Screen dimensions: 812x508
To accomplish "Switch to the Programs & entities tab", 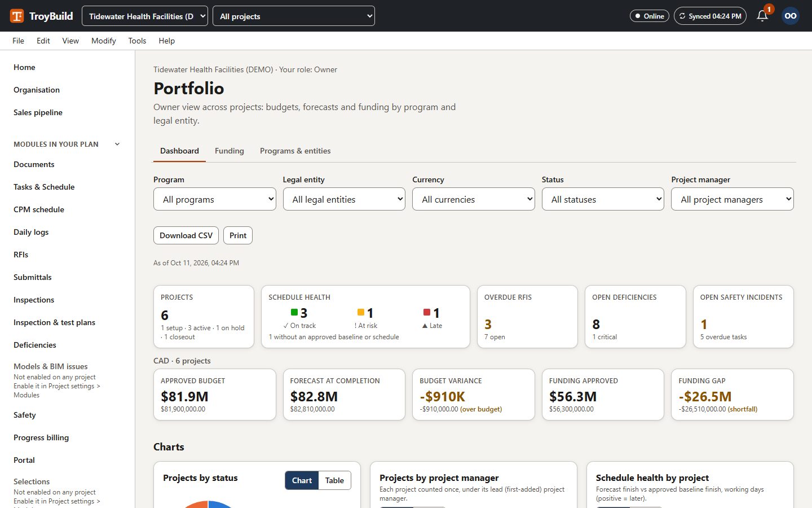I will click(295, 151).
